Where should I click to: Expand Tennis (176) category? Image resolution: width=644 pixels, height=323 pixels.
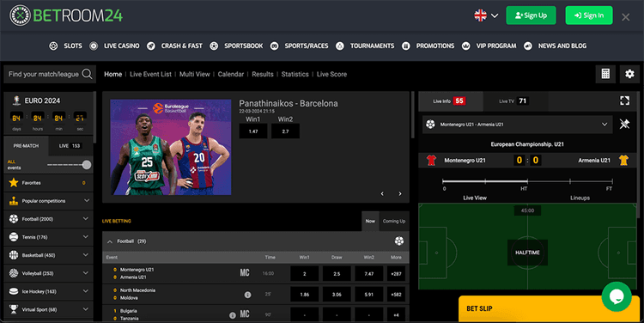(x=85, y=237)
